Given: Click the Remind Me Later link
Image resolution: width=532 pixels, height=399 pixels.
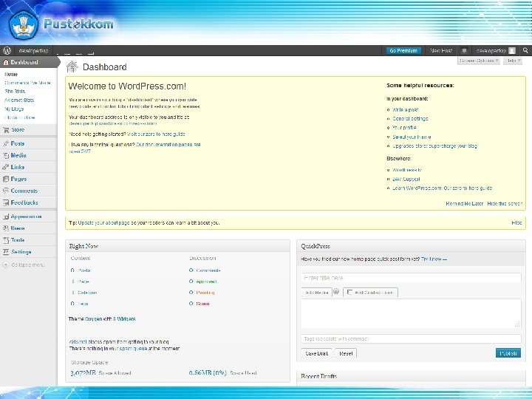Looking at the screenshot, I should (x=465, y=204).
